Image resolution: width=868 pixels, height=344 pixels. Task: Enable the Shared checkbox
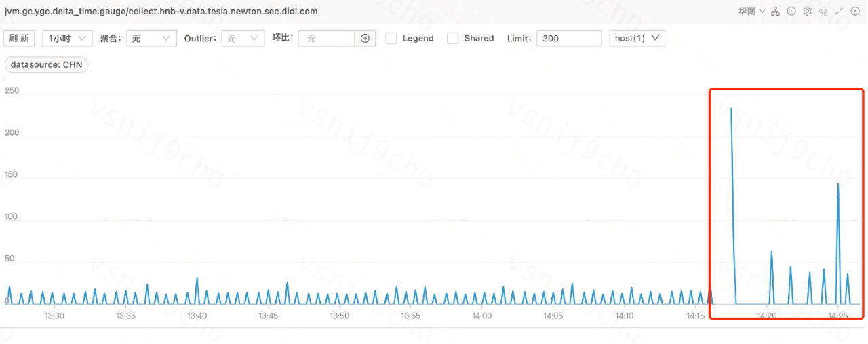[x=452, y=39]
